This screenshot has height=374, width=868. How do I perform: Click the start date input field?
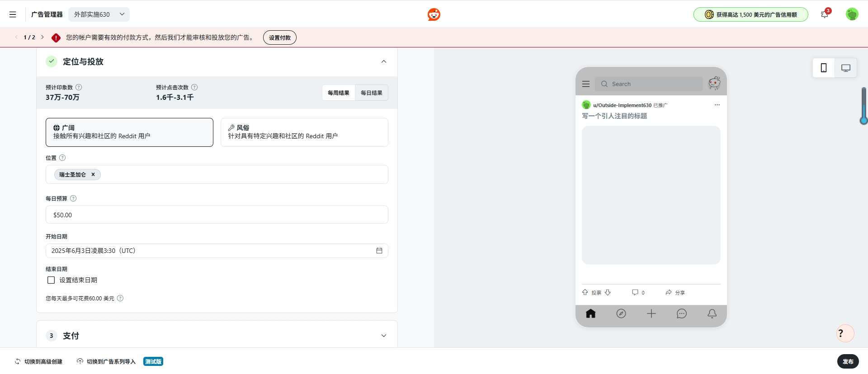pyautogui.click(x=217, y=251)
